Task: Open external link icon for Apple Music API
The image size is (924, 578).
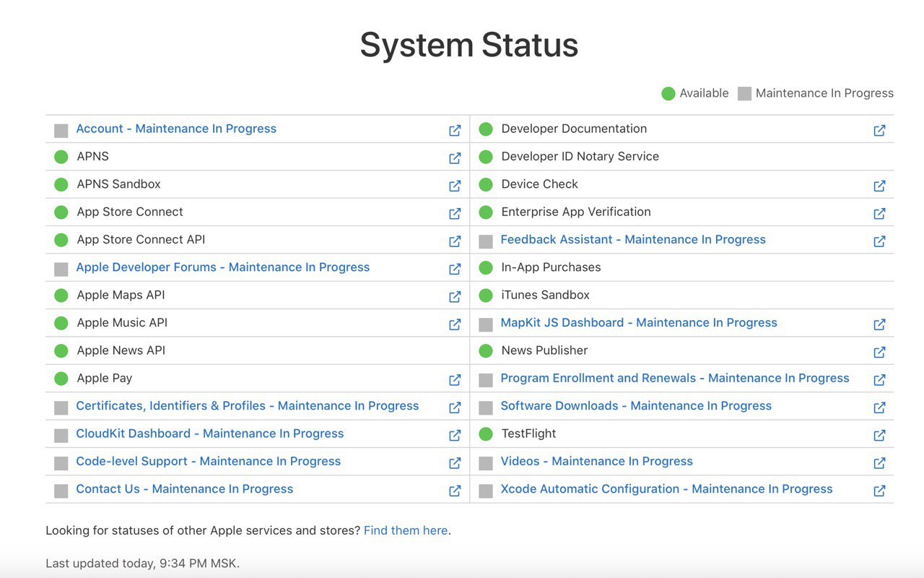Action: [455, 324]
